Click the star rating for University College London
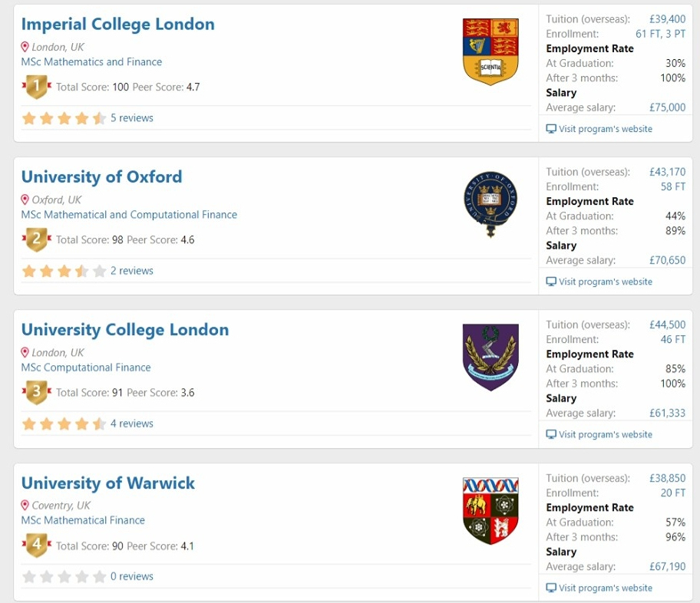Image resolution: width=700 pixels, height=603 pixels. 64,423
